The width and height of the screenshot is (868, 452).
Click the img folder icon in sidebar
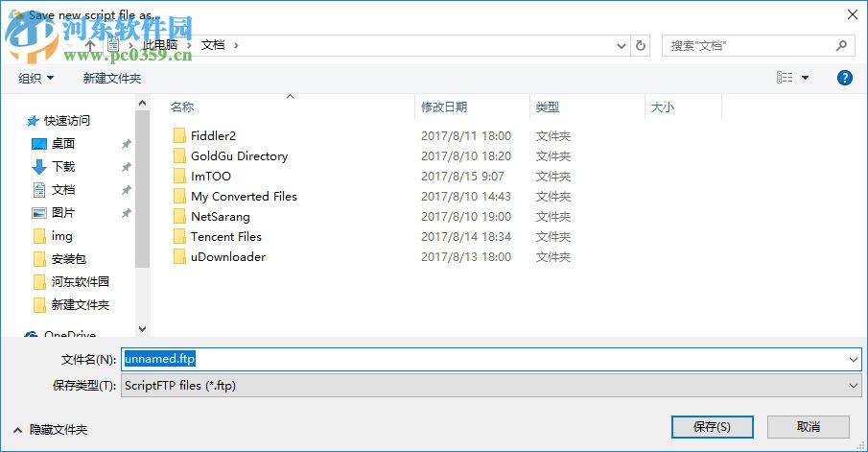(39, 236)
